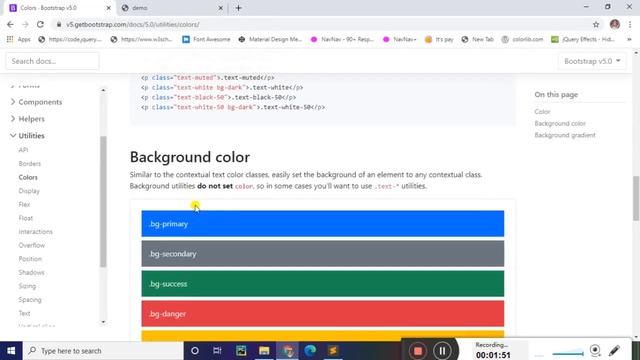The image size is (640, 360).
Task: Open new browser tab with plus
Action: 238,8
